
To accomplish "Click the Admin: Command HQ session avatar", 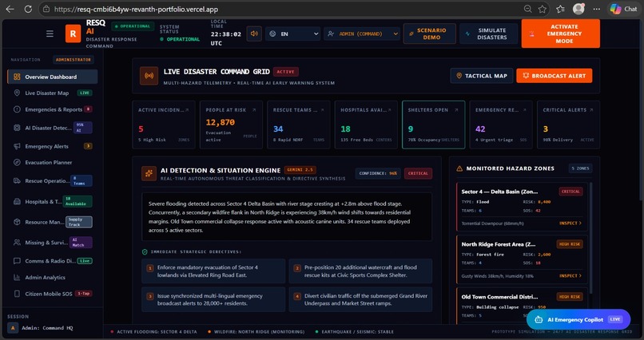I will click(x=13, y=328).
